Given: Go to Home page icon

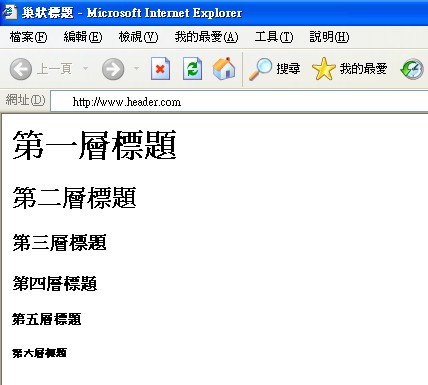Looking at the screenshot, I should (224, 69).
